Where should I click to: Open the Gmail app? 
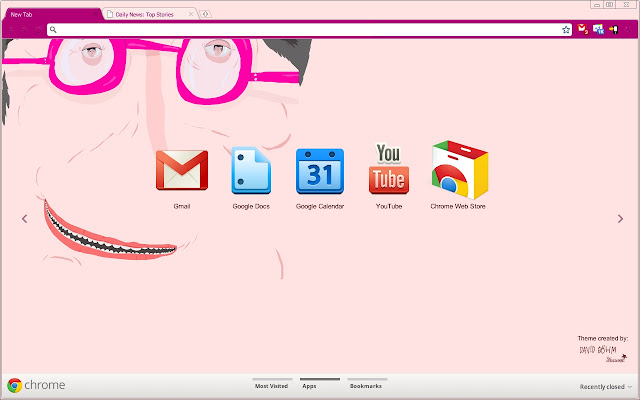tap(182, 170)
